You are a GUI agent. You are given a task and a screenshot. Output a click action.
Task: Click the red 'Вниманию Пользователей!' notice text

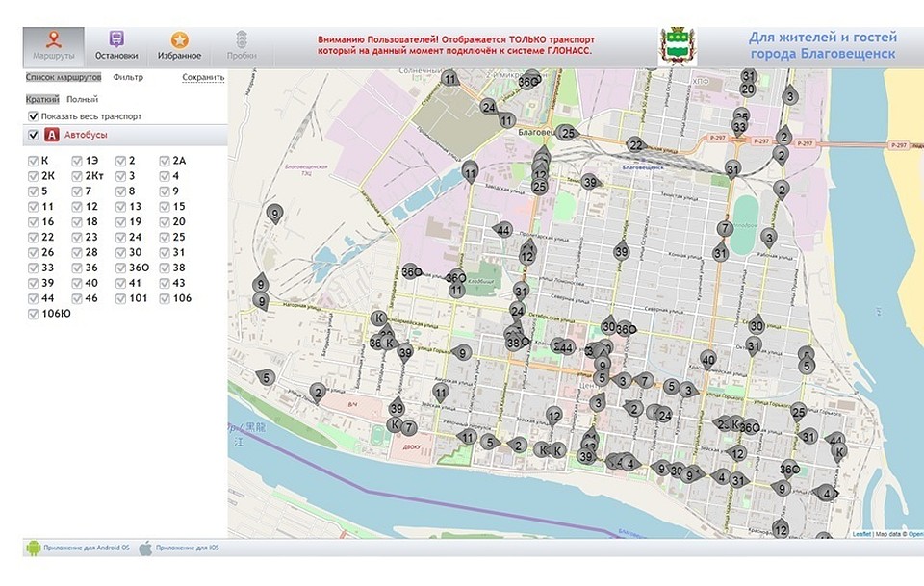tap(456, 45)
